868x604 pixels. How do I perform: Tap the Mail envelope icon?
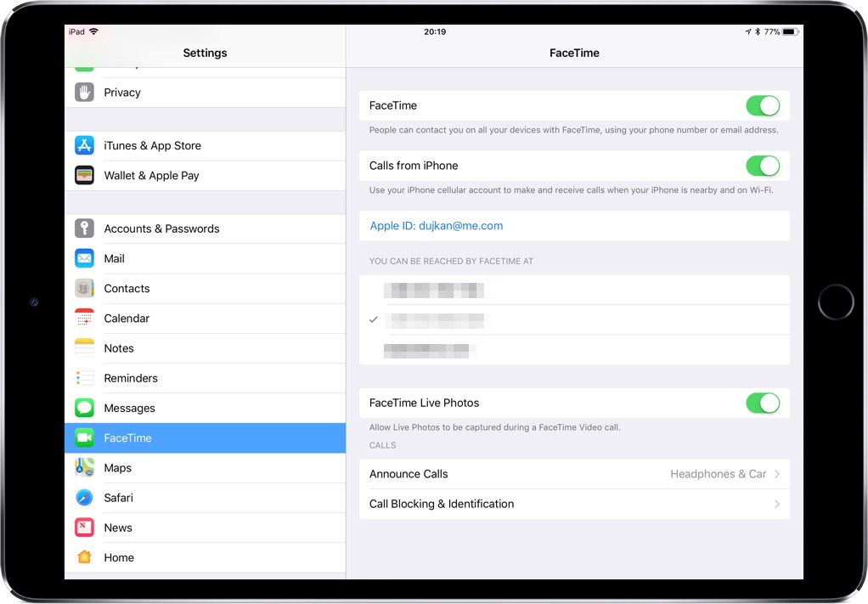tap(84, 258)
